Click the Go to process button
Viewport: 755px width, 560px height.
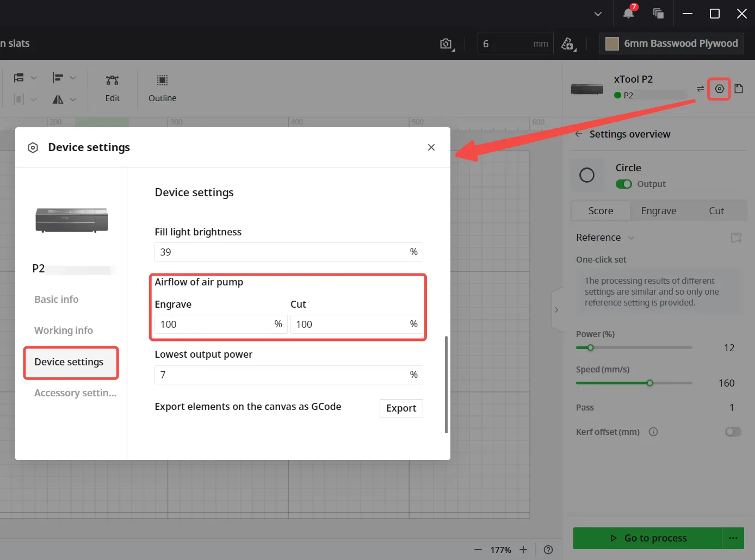tap(648, 538)
